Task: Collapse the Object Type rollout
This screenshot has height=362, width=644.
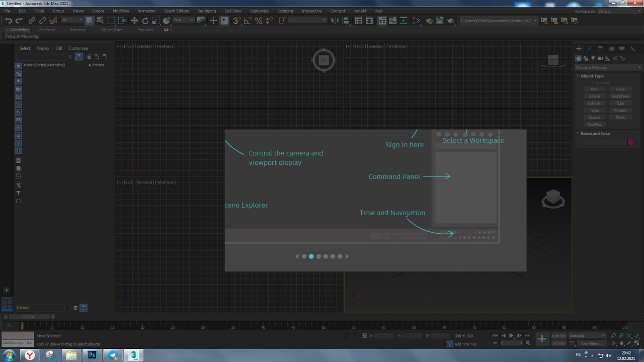Action: (x=592, y=76)
